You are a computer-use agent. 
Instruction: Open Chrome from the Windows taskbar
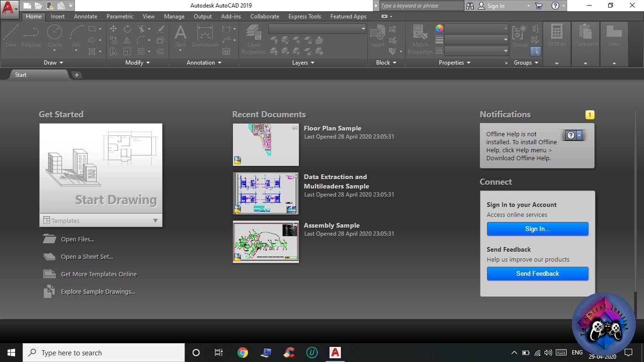tap(243, 353)
